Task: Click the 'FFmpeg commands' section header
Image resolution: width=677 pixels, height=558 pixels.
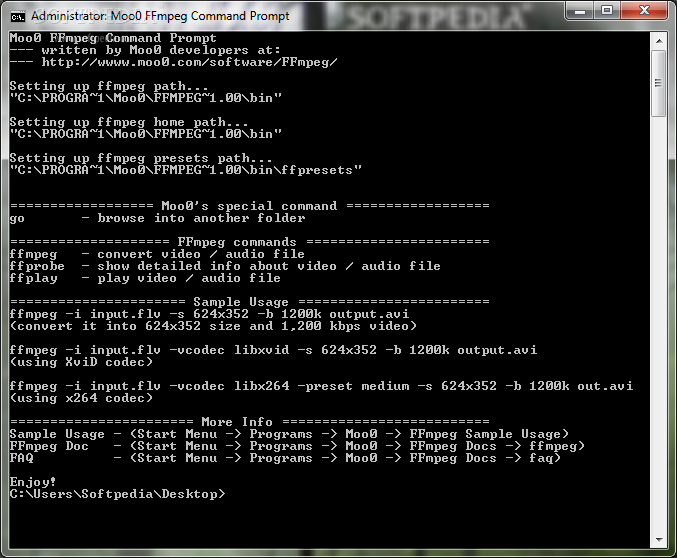Action: pyautogui.click(x=250, y=242)
